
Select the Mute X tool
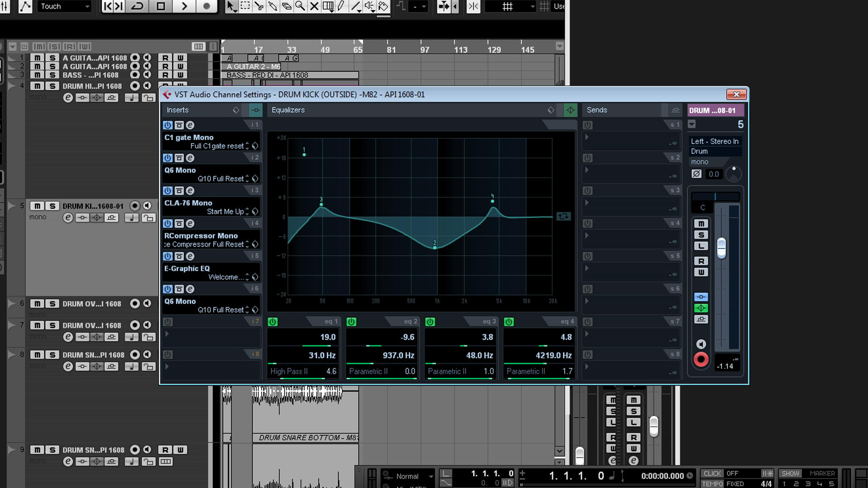click(314, 6)
